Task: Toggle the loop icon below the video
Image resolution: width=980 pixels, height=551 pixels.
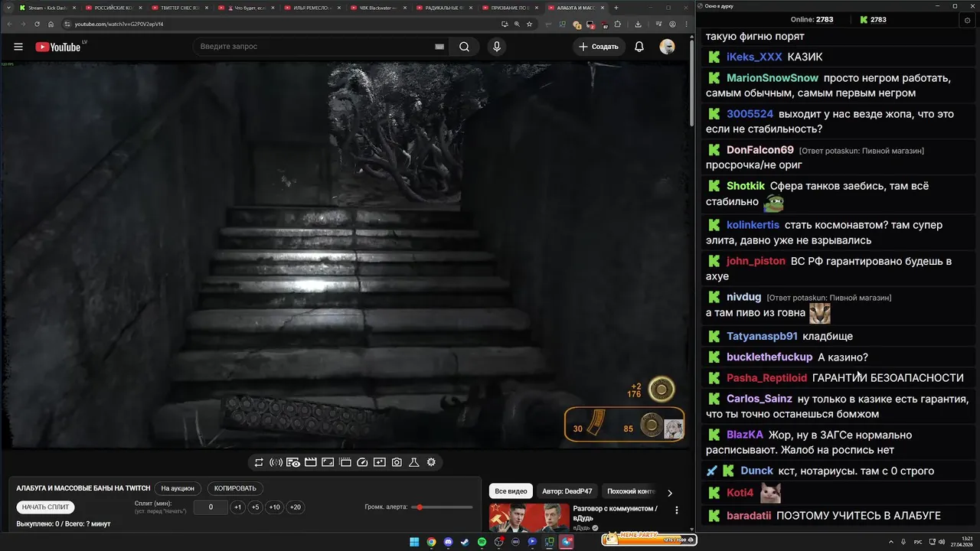Action: click(x=259, y=462)
